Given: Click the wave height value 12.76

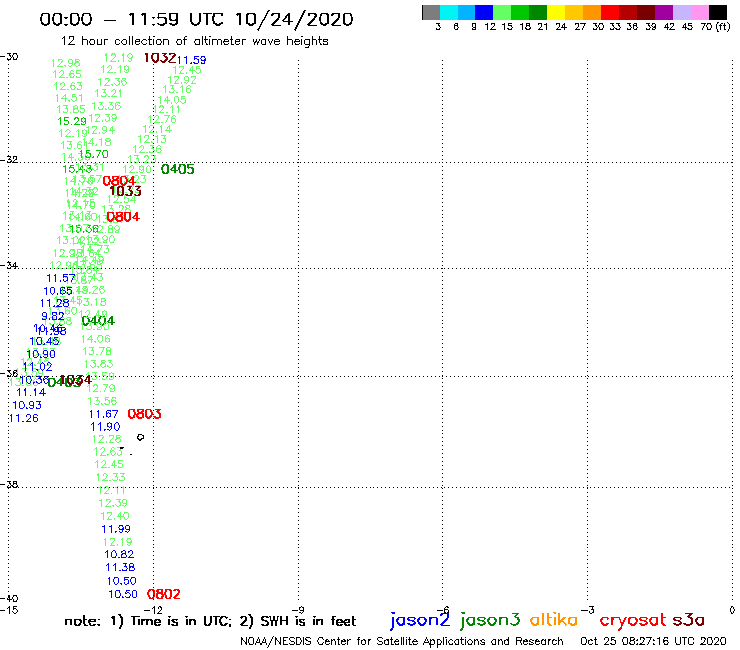Looking at the screenshot, I should point(162,119).
